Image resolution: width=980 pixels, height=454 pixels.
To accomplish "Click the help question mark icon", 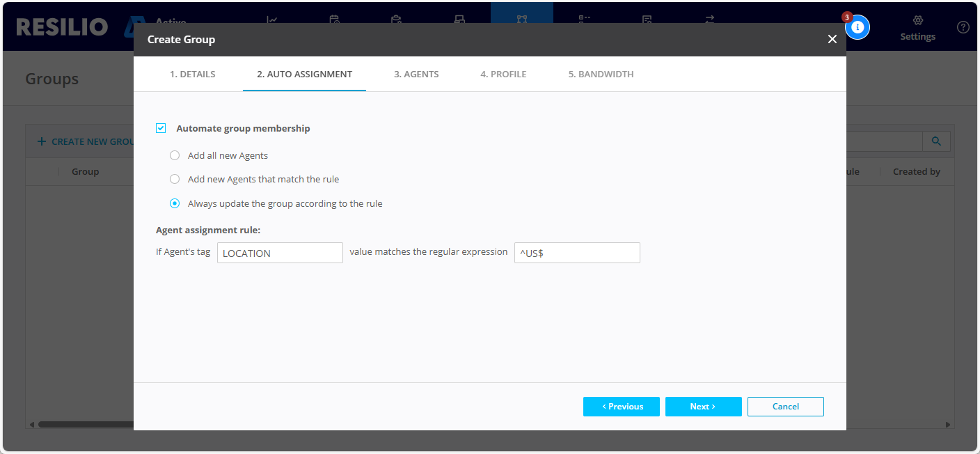I will (963, 27).
